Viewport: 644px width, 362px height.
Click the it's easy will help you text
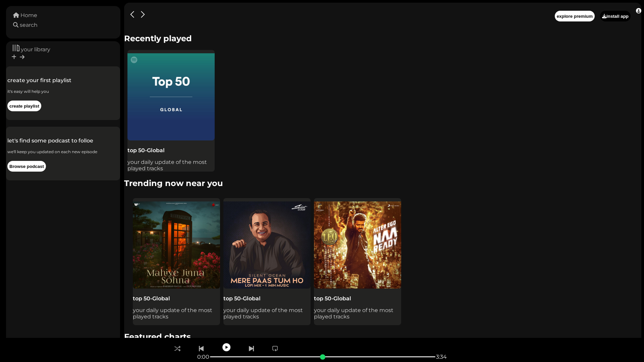click(x=28, y=91)
